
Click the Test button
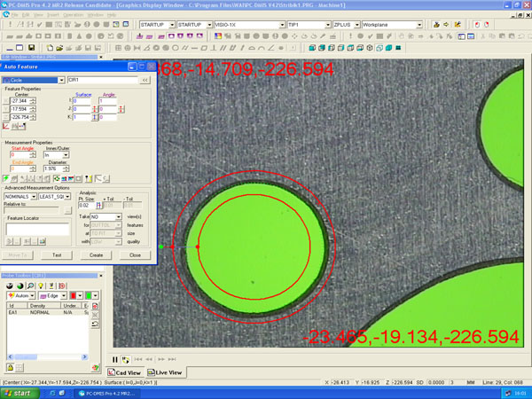pyautogui.click(x=57, y=255)
